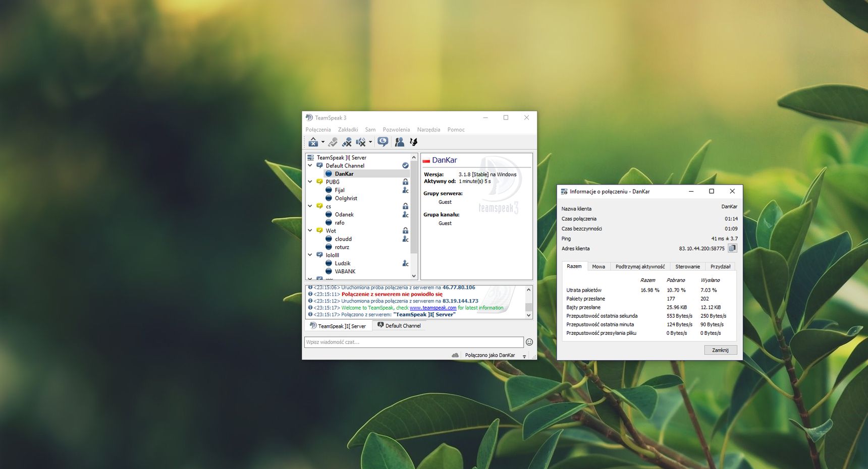Viewport: 868px width, 469px height.
Task: Switch to the Mowa tab
Action: click(599, 267)
